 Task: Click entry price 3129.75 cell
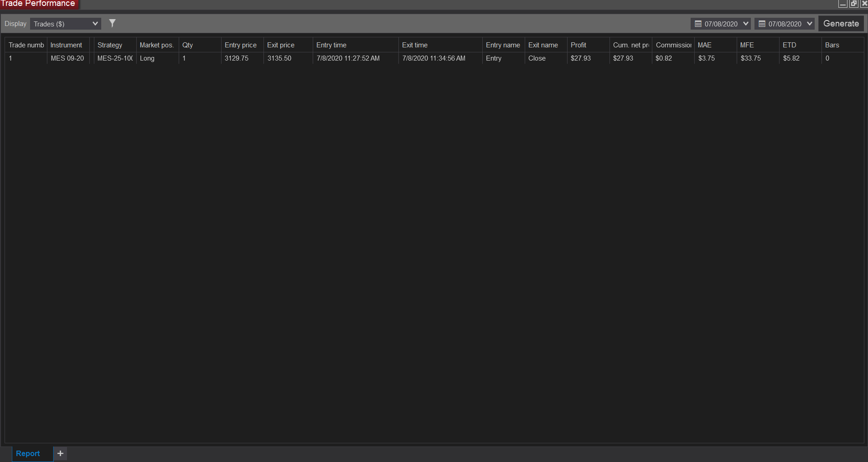[242, 58]
